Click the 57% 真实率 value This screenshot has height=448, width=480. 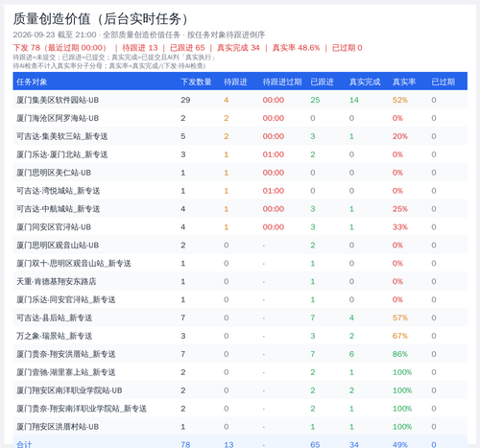pyautogui.click(x=400, y=318)
